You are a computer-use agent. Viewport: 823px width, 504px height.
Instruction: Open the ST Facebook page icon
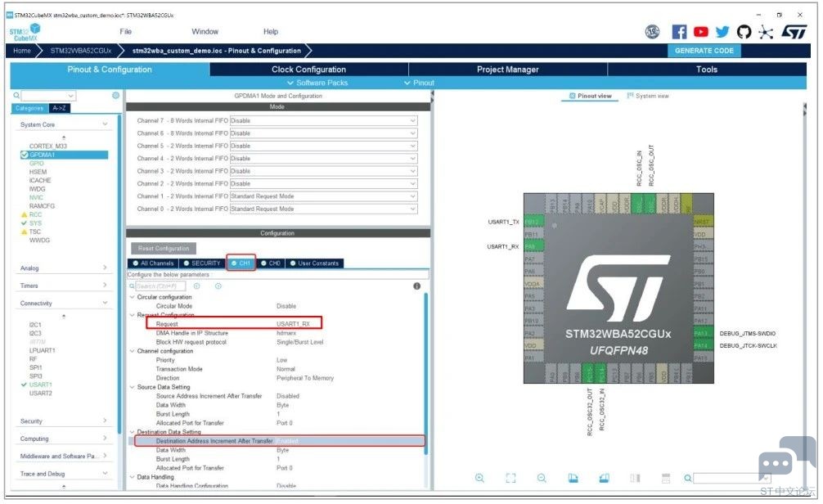pyautogui.click(x=679, y=32)
